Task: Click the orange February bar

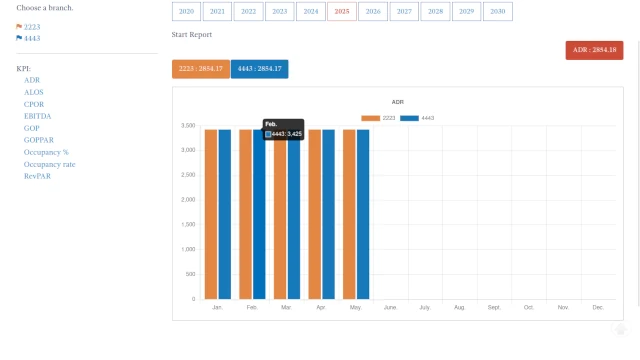Action: point(245,214)
